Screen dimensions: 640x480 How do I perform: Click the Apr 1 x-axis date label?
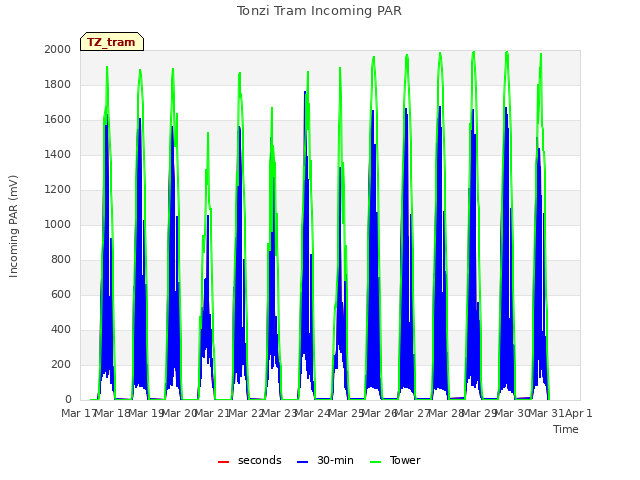tap(579, 413)
